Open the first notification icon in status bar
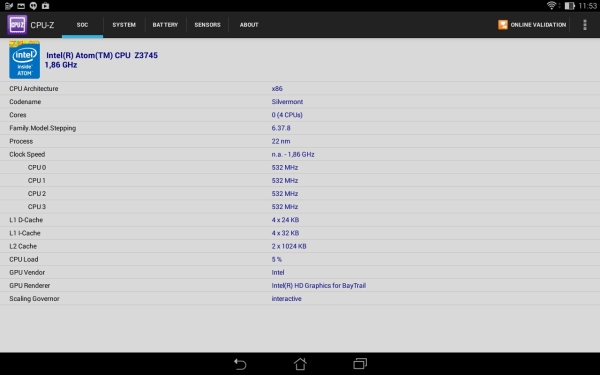Viewport: 600px width, 375px height. click(9, 6)
